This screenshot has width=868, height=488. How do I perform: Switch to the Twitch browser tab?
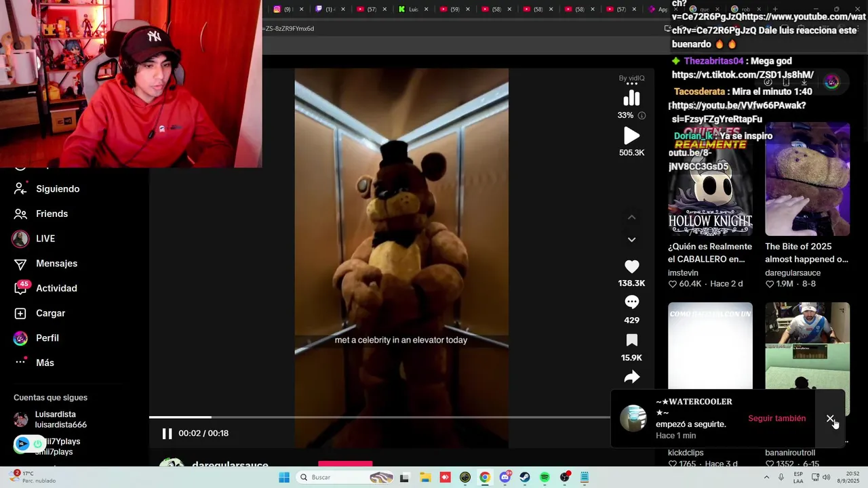coord(325,9)
